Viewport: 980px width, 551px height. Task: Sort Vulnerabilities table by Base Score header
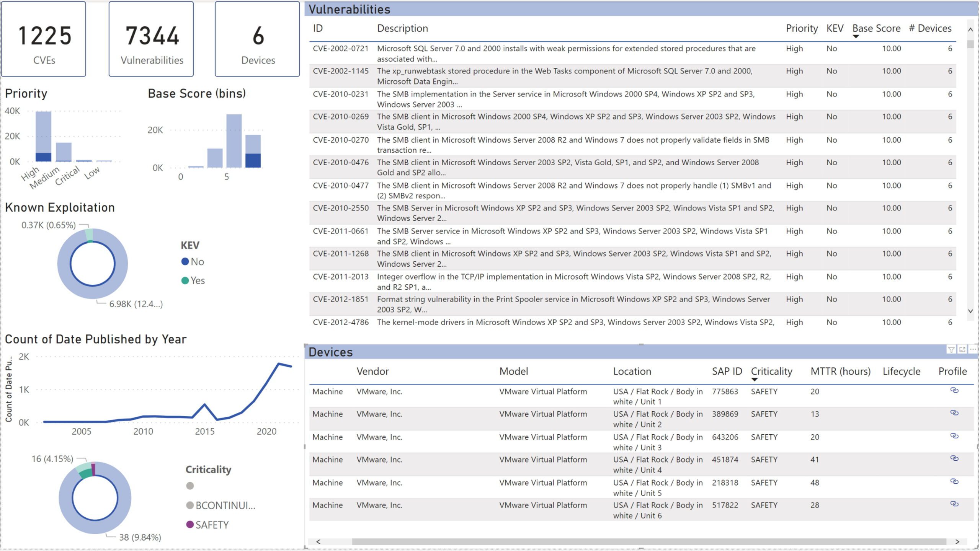pos(876,29)
